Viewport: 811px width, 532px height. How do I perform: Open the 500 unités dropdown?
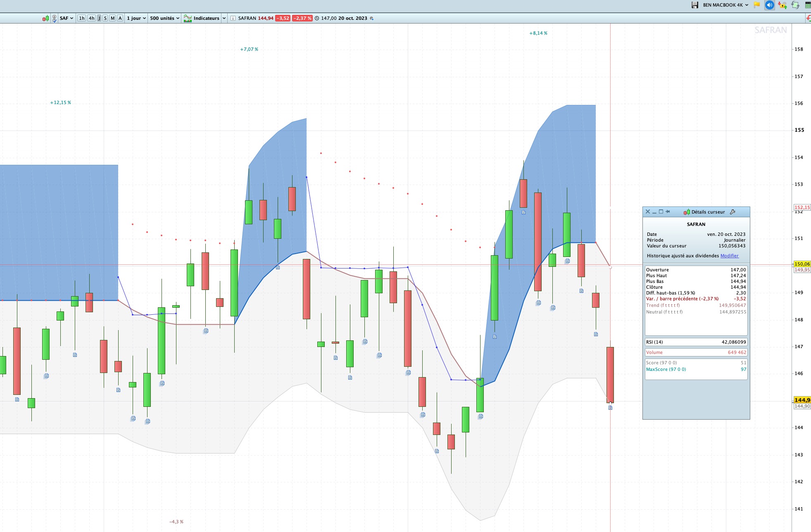(164, 18)
